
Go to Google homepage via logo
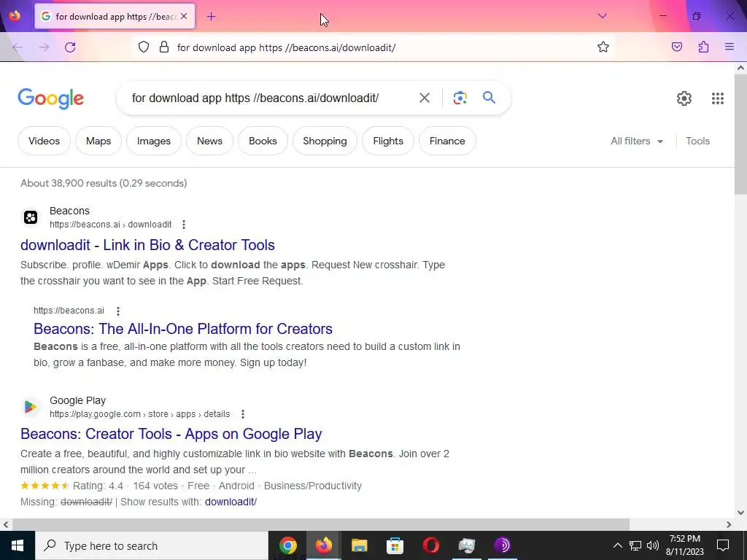pos(50,98)
